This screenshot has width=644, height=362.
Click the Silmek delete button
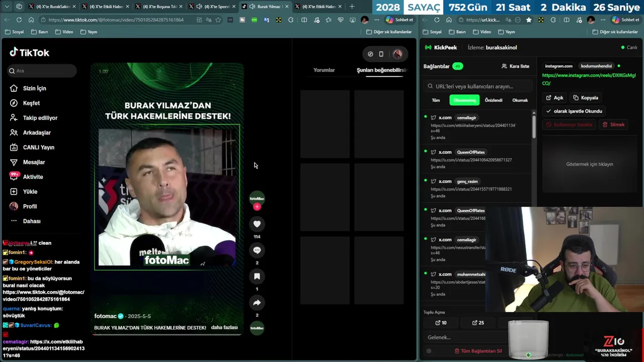[x=613, y=125]
